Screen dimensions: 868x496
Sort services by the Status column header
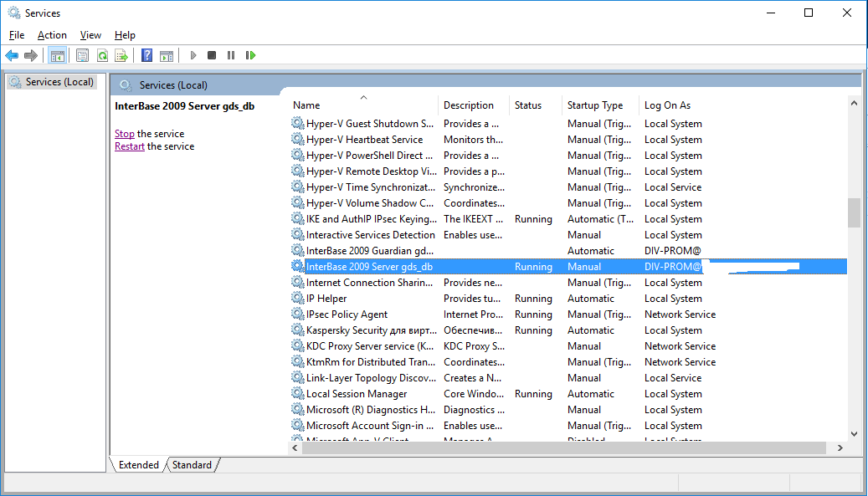(528, 105)
